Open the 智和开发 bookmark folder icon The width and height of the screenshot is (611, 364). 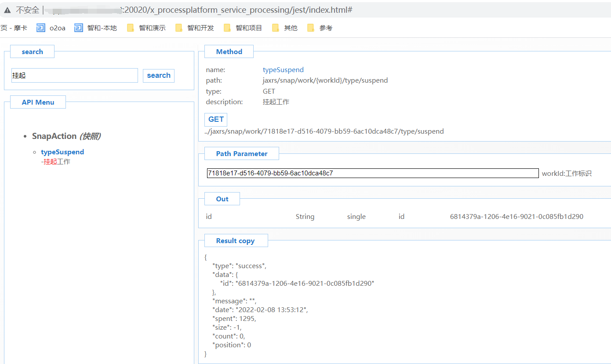(x=179, y=28)
